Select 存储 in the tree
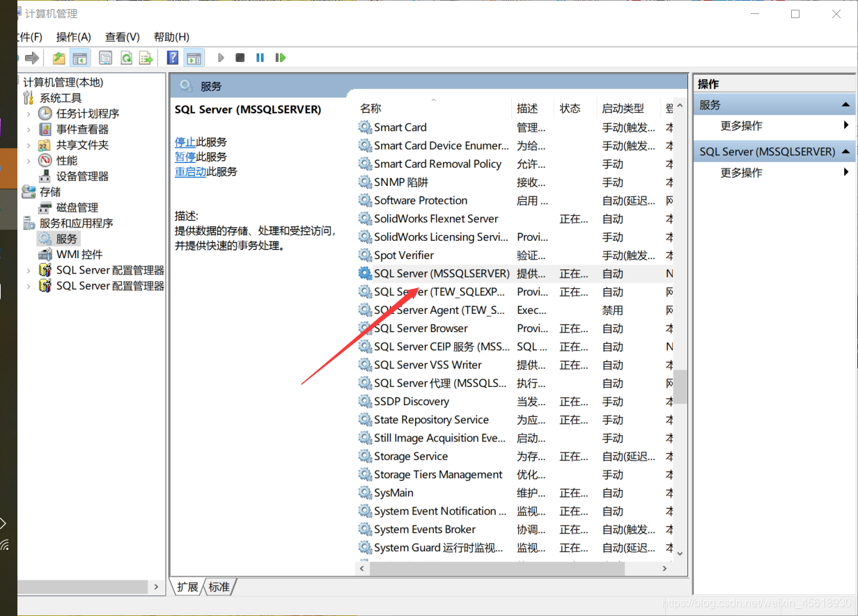Screen dimensions: 858x616 pos(50,192)
